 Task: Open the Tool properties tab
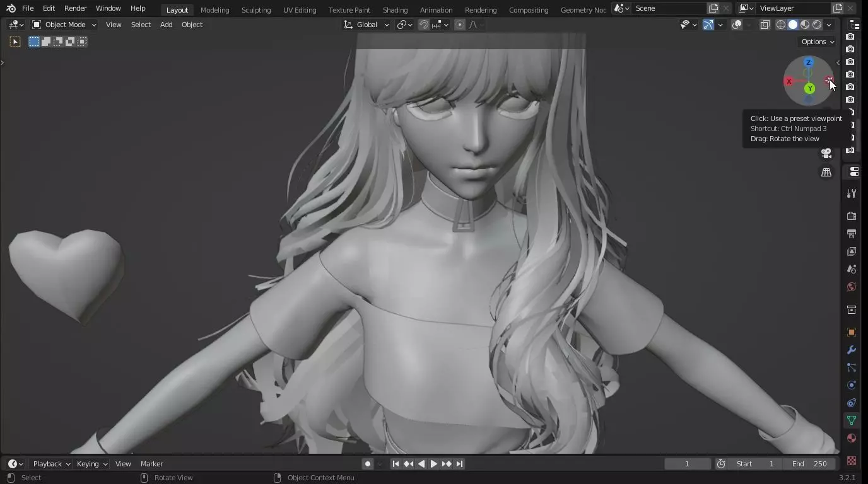(x=852, y=193)
